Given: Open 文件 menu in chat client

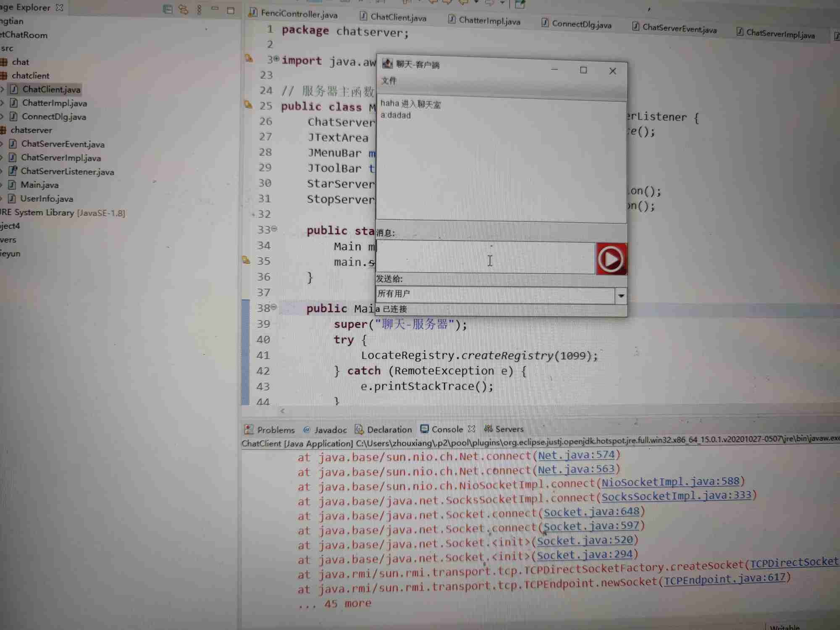Looking at the screenshot, I should (388, 81).
